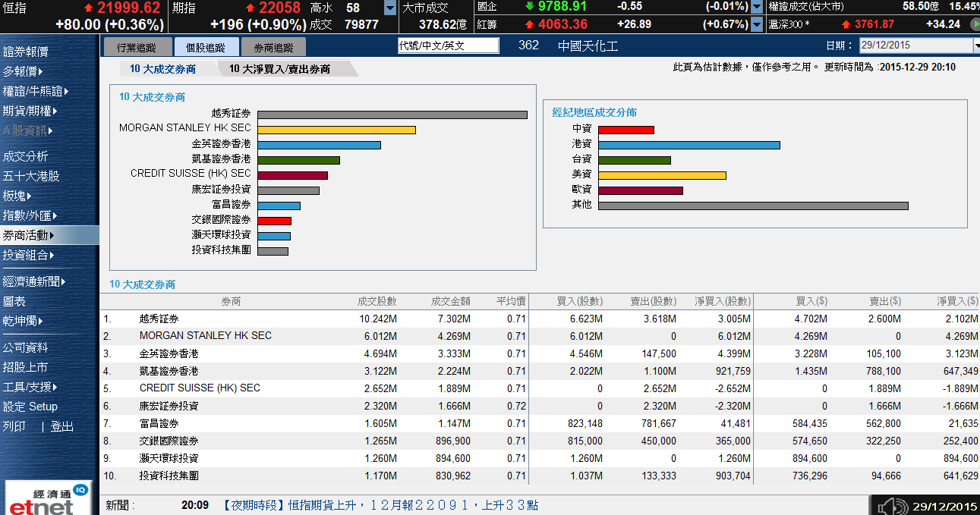Open 五十大港股 in the sidebar
The width and height of the screenshot is (980, 515).
pos(31,176)
